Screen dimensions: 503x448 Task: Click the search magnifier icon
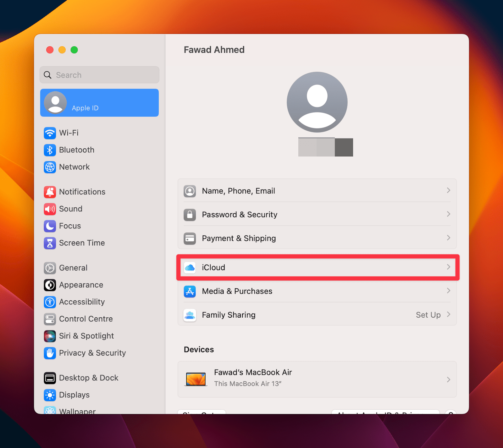coord(47,75)
